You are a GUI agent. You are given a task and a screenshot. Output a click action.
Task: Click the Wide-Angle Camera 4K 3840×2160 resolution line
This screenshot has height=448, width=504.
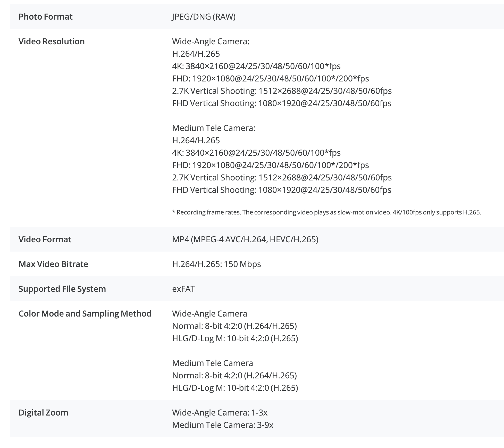256,66
